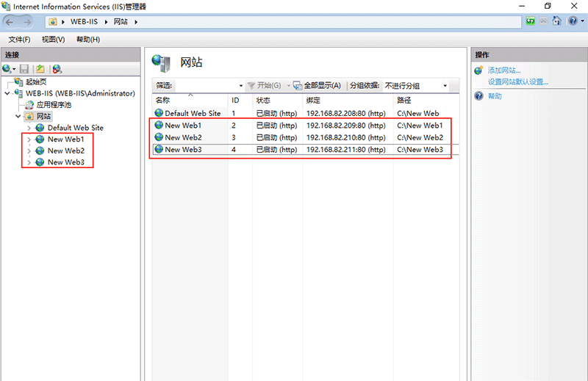Click the 应用程序池 icon in the tree
The image size is (588, 381).
coord(29,105)
